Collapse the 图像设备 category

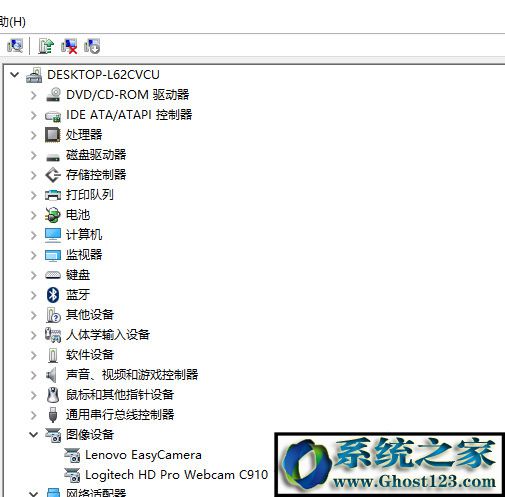[33, 434]
